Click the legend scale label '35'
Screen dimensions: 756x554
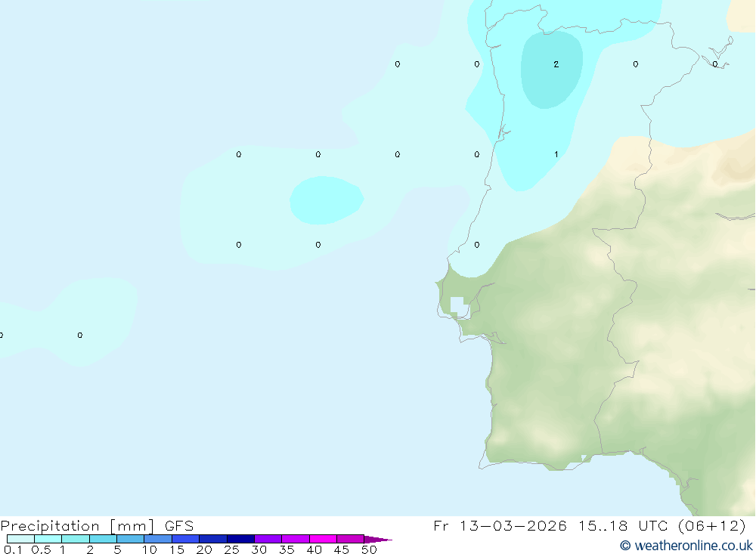click(287, 549)
